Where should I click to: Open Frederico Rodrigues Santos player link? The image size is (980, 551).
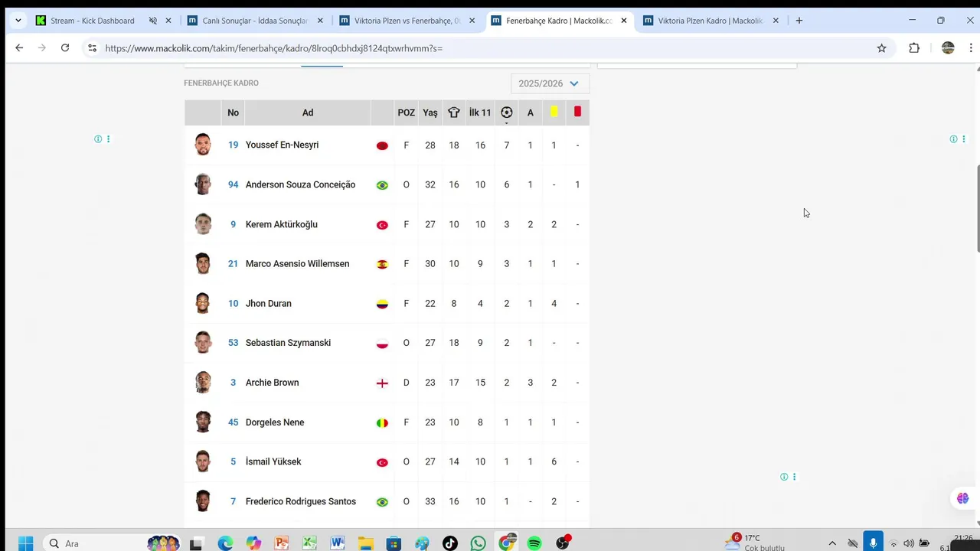[x=300, y=501]
